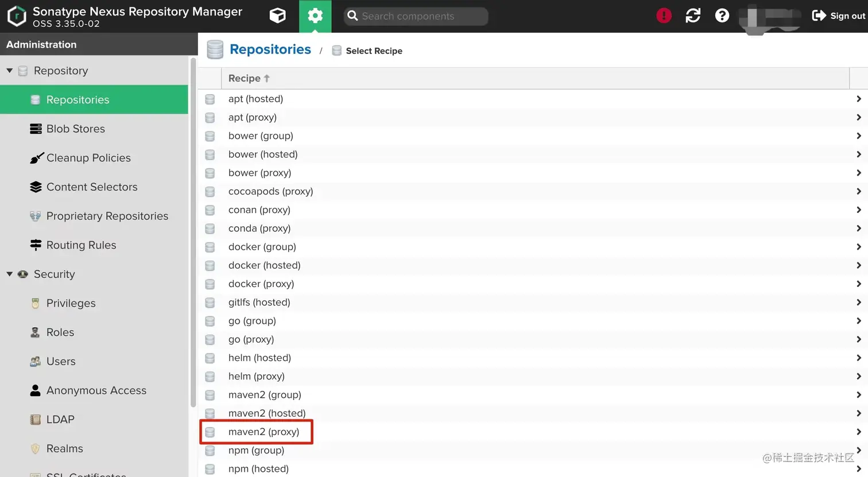This screenshot has height=477, width=868.
Task: Click chevron arrow on go (proxy) row
Action: pyautogui.click(x=859, y=339)
